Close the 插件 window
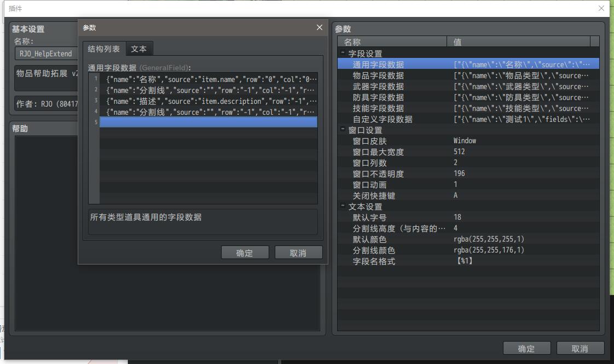614x364 pixels. pos(601,8)
